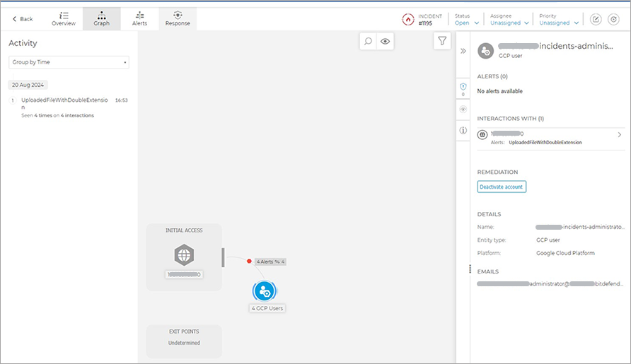Switch to the Response tab
This screenshot has width=631, height=364.
pos(177,18)
